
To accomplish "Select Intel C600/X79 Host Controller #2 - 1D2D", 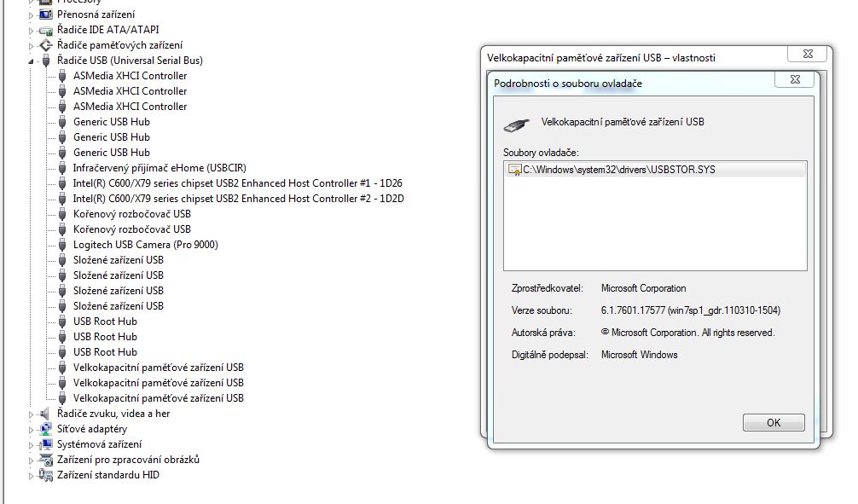I will coord(239,199).
